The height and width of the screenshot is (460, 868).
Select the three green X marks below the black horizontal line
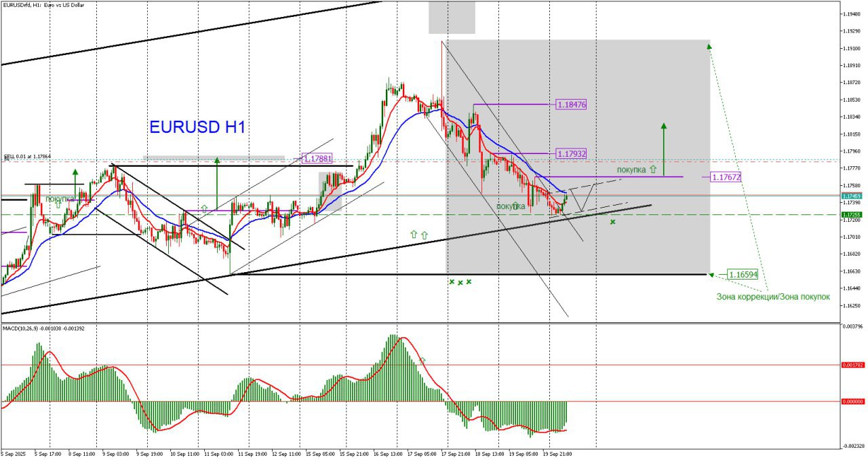460,282
